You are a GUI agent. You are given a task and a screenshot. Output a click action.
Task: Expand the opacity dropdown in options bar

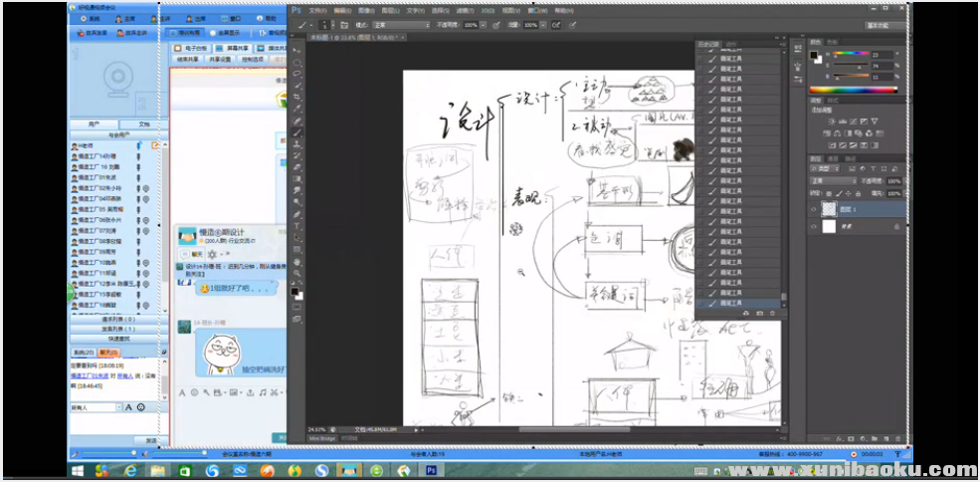coord(485,24)
